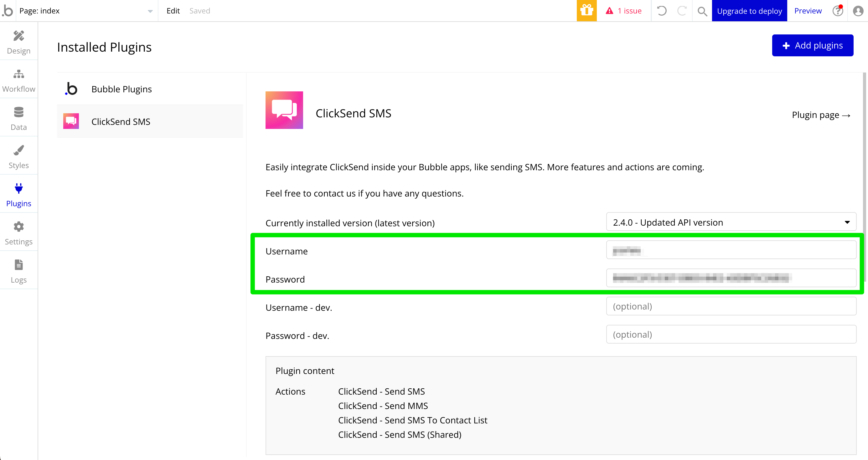Click the Workflow hierarchy icon
868x460 pixels.
(x=19, y=74)
